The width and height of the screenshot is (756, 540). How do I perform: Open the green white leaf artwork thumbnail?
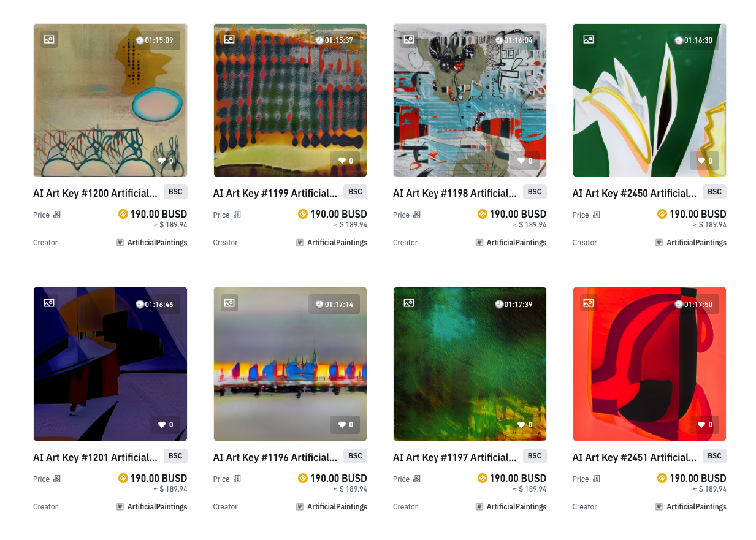(649, 101)
